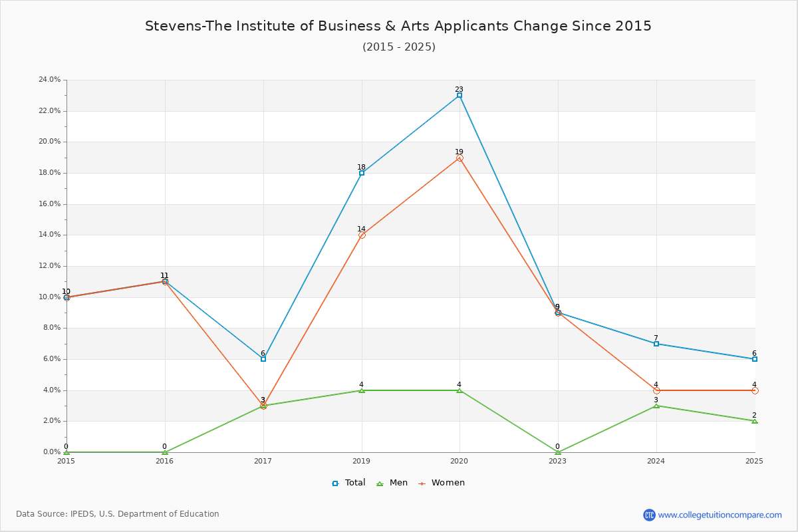Click the (2015 - 2025) subtitle
This screenshot has width=798, height=532.
pos(399,47)
